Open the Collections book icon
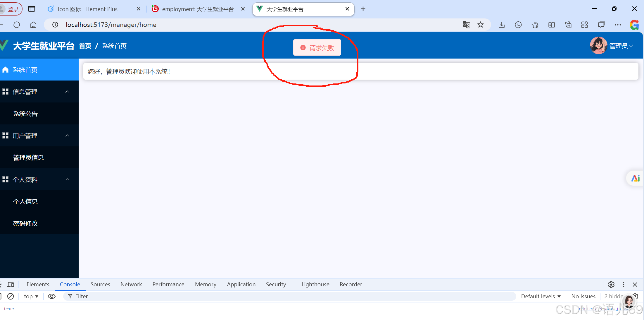This screenshot has height=320, width=644. pyautogui.click(x=552, y=25)
